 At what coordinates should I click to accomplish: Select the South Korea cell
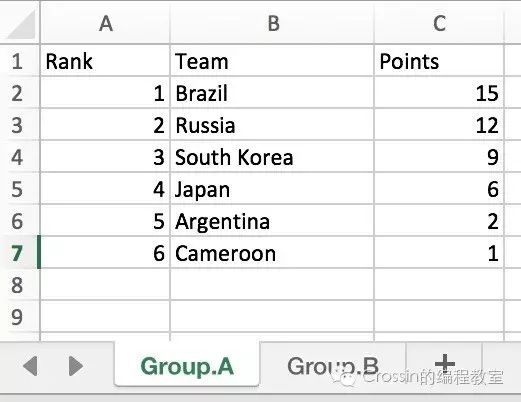(272, 157)
